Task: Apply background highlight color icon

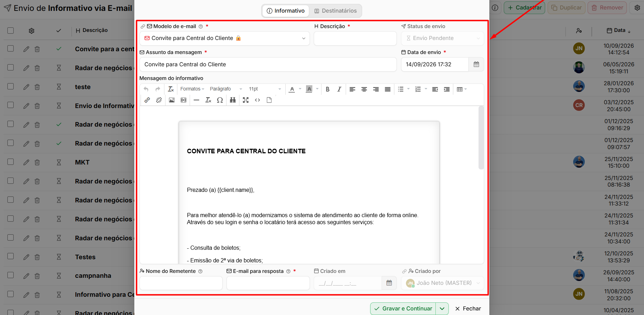Action: click(x=309, y=89)
